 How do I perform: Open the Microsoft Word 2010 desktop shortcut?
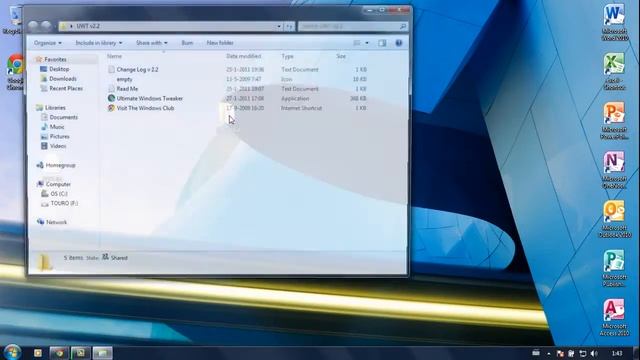click(614, 22)
